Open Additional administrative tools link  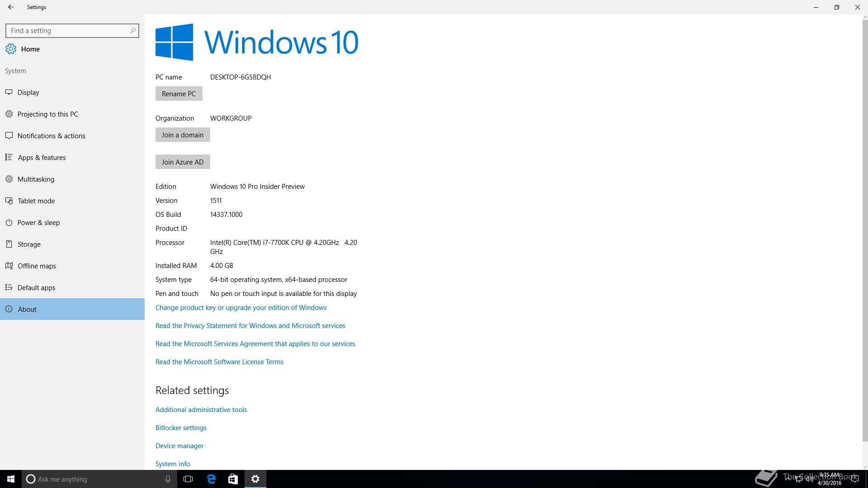point(201,410)
